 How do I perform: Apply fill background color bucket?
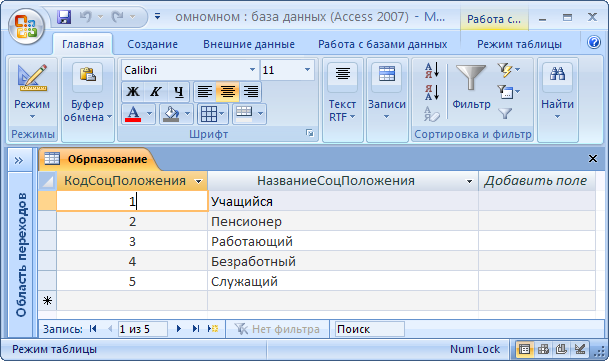[172, 114]
